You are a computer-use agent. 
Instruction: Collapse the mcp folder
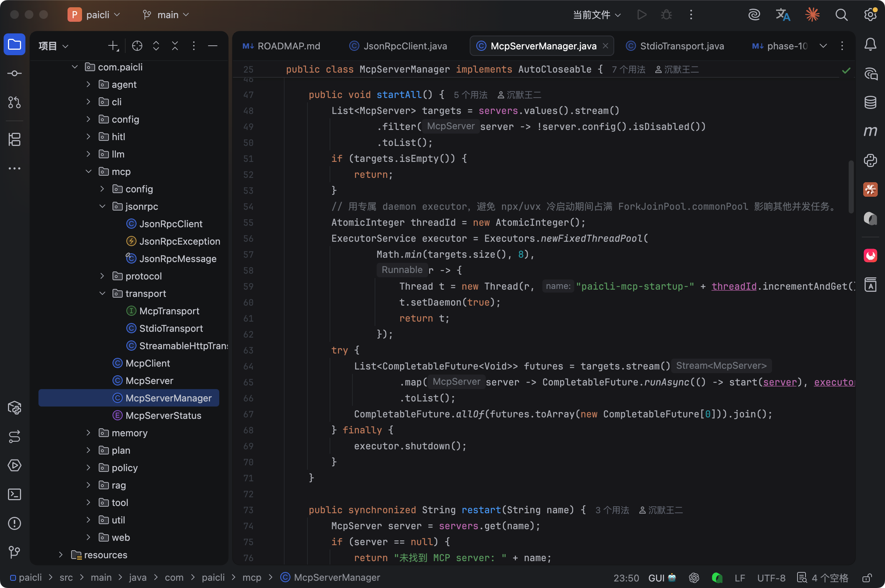pyautogui.click(x=88, y=171)
